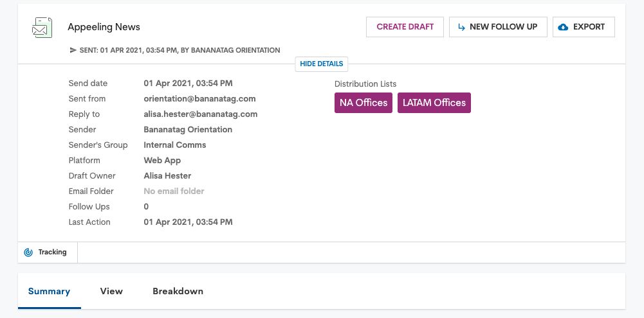
Task: Switch to the Breakdown tab
Action: click(x=178, y=291)
